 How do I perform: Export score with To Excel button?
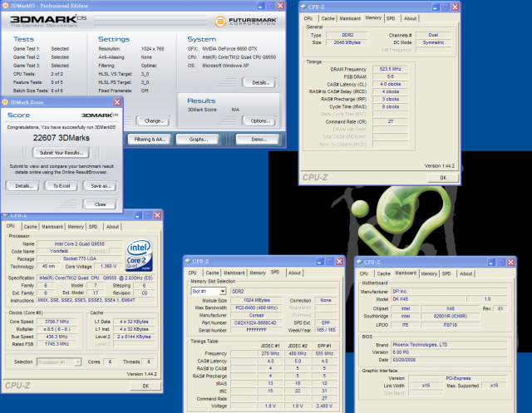point(62,186)
